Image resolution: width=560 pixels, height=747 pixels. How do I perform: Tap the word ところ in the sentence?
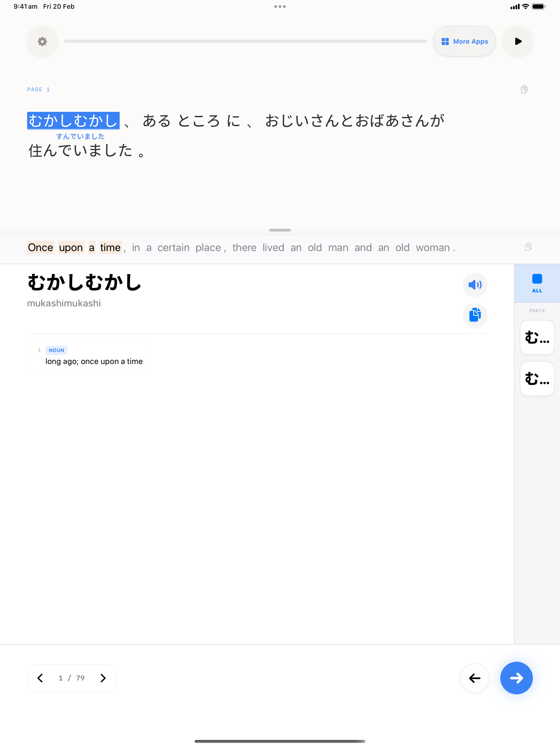tap(199, 121)
